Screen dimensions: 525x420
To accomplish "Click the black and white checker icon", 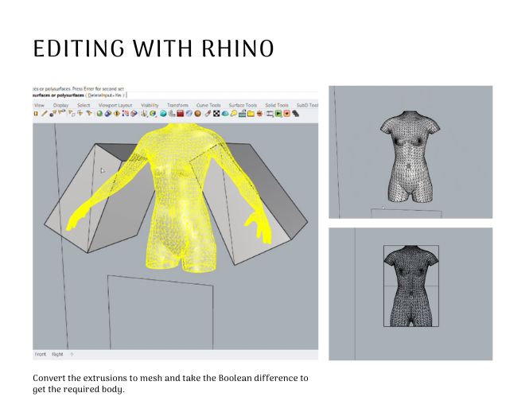I will pos(216,114).
